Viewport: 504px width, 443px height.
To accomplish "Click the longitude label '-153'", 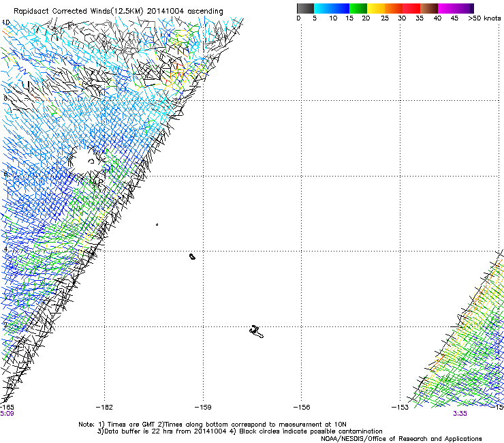I will point(400,408).
